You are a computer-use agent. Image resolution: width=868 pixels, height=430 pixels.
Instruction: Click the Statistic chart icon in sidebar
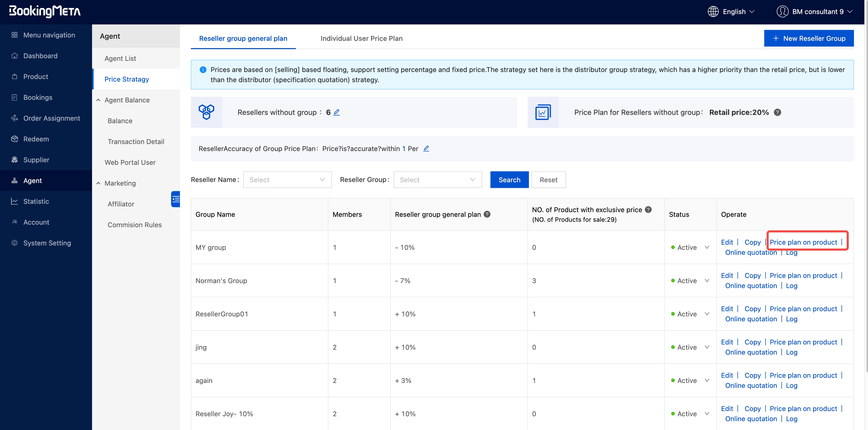click(x=15, y=201)
